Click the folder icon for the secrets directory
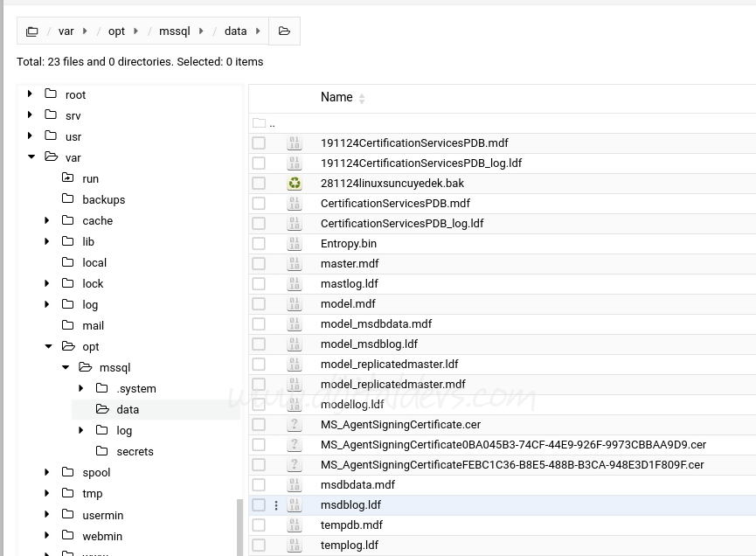This screenshot has height=556, width=756. tap(101, 451)
